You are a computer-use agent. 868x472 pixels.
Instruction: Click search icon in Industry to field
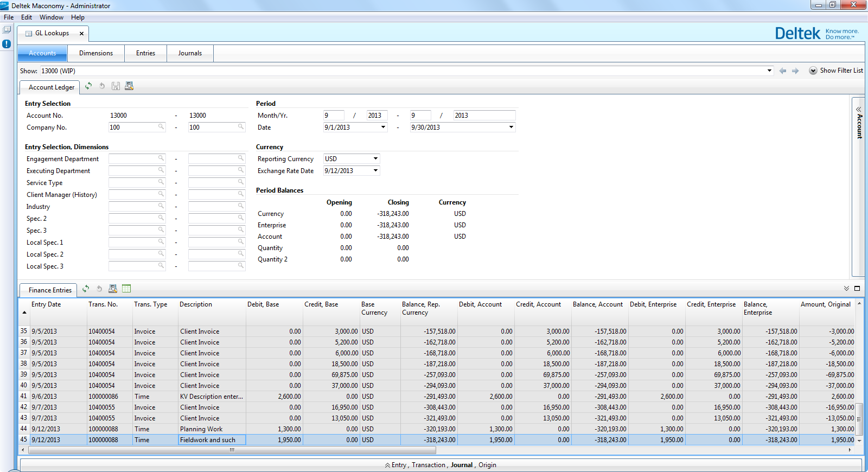click(x=241, y=206)
